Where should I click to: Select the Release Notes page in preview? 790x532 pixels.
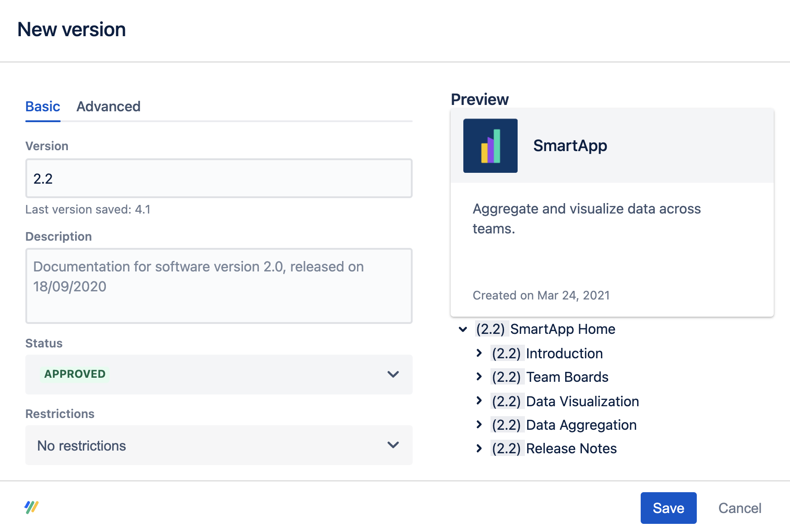click(x=571, y=448)
